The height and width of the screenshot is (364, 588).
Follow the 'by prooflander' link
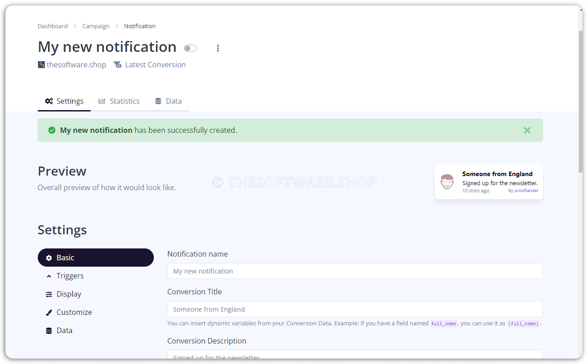click(523, 191)
